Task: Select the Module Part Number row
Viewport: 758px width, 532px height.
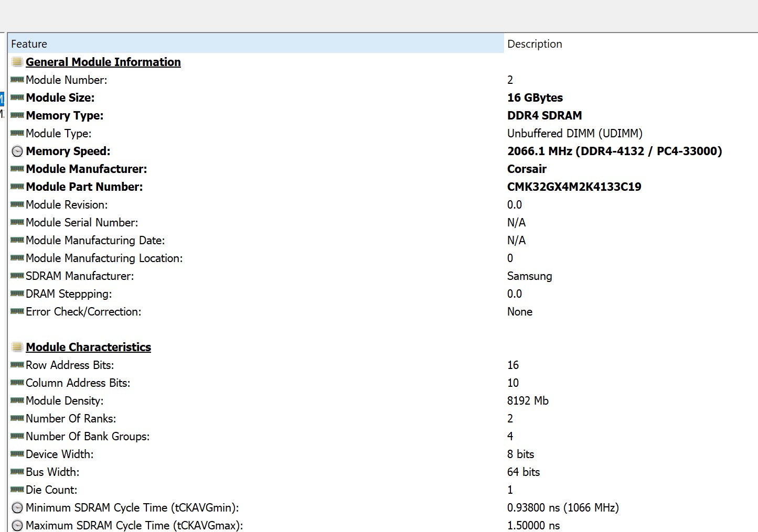Action: pyautogui.click(x=84, y=187)
